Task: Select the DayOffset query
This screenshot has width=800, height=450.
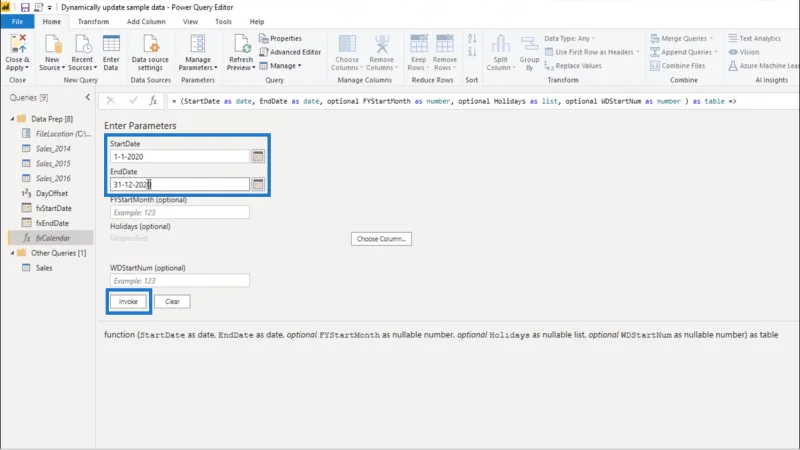Action: (x=52, y=193)
